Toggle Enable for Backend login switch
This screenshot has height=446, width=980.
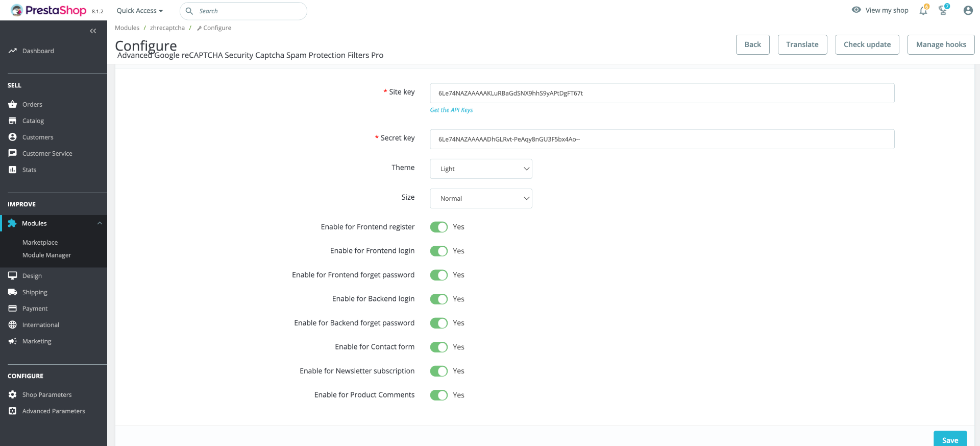tap(439, 299)
